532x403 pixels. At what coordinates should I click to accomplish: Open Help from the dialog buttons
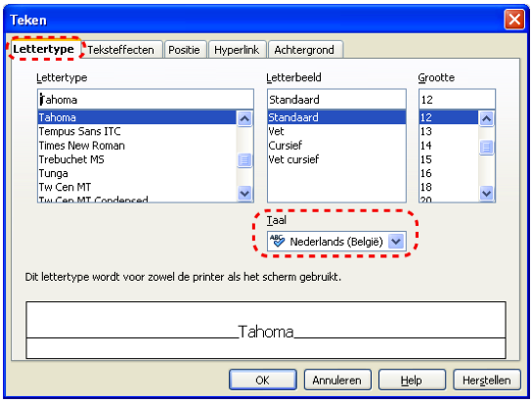(412, 380)
